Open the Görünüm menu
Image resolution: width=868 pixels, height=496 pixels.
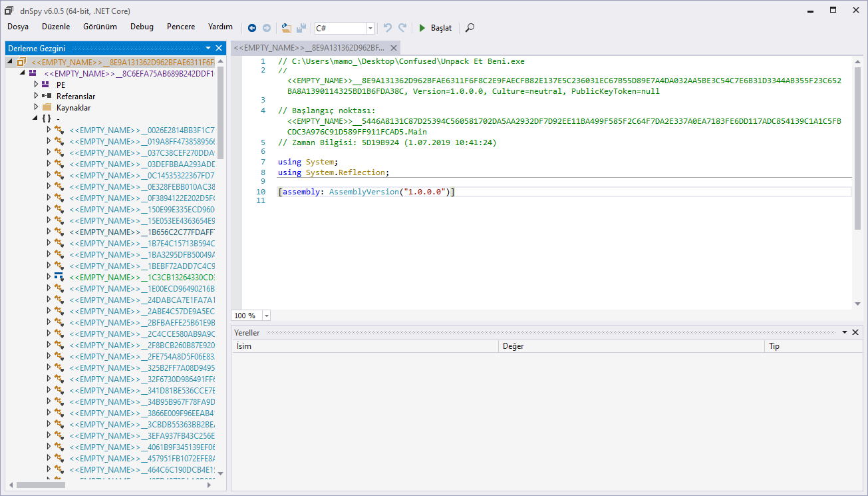point(100,27)
